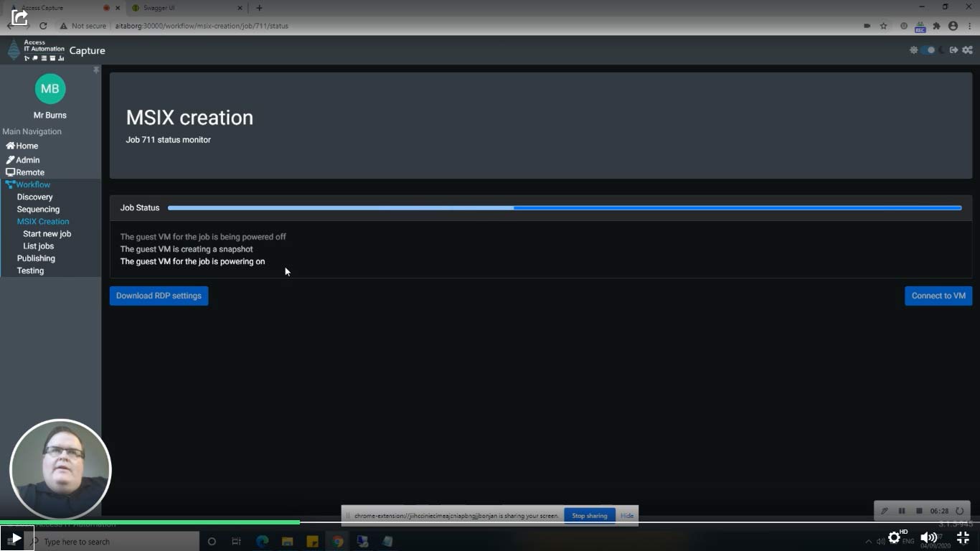Click the moon icon in the header

942,50
